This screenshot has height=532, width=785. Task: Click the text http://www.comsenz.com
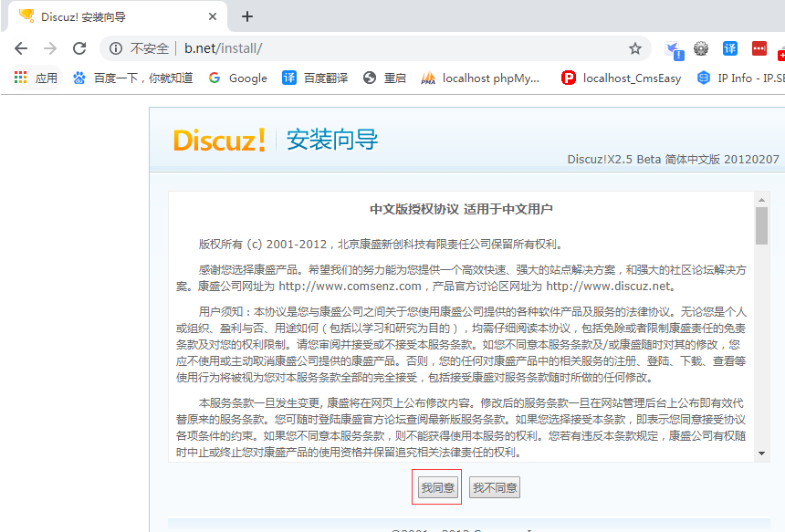(350, 287)
